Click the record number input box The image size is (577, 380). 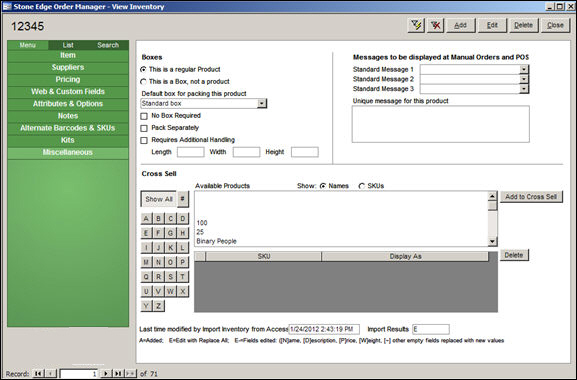click(x=79, y=374)
